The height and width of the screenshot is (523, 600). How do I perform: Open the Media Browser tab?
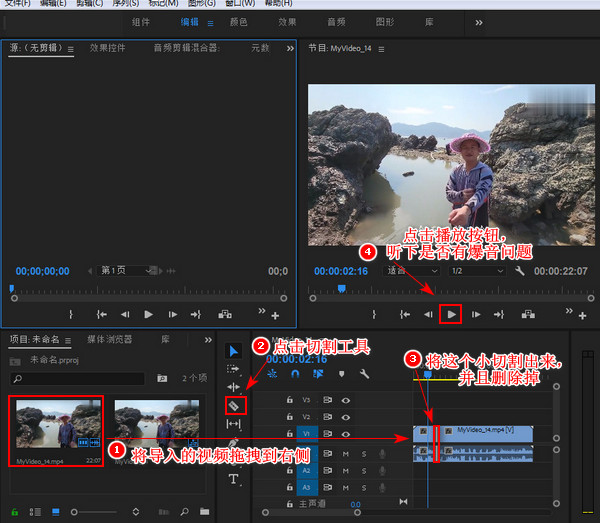[110, 339]
